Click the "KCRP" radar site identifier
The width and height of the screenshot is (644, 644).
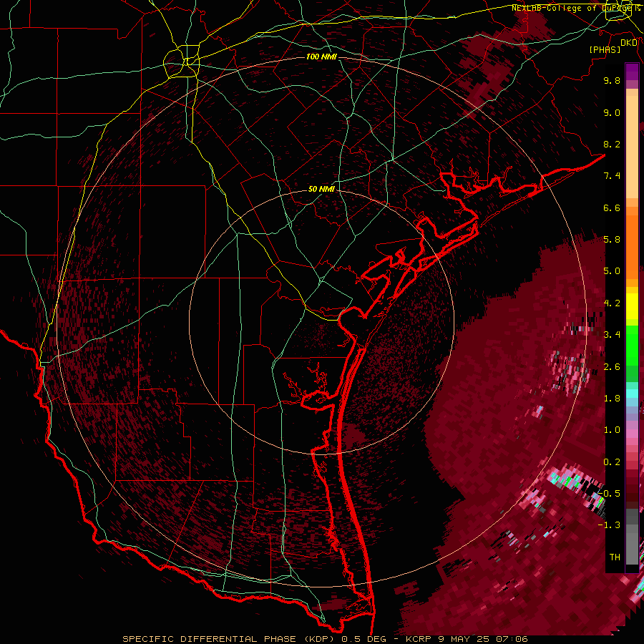[x=419, y=639]
